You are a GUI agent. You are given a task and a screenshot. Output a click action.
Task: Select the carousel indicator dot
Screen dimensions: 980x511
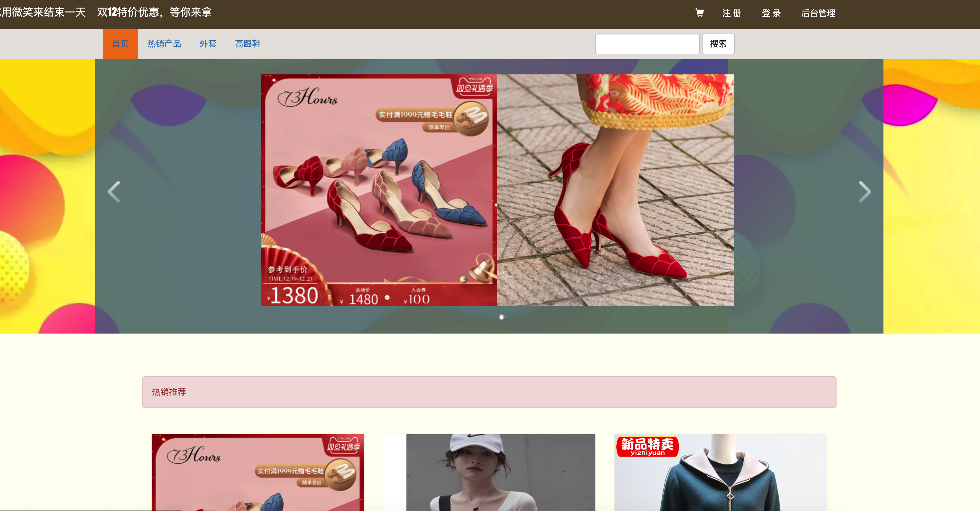[501, 317]
